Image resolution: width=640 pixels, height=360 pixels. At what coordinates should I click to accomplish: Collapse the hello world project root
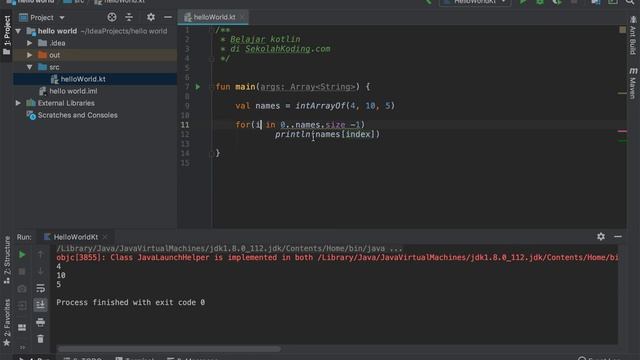point(18,31)
